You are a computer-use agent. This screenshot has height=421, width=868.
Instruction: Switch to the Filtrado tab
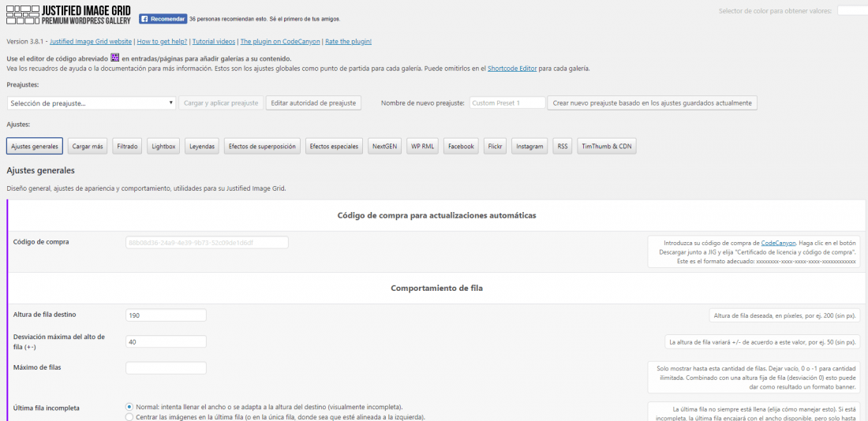coord(127,147)
